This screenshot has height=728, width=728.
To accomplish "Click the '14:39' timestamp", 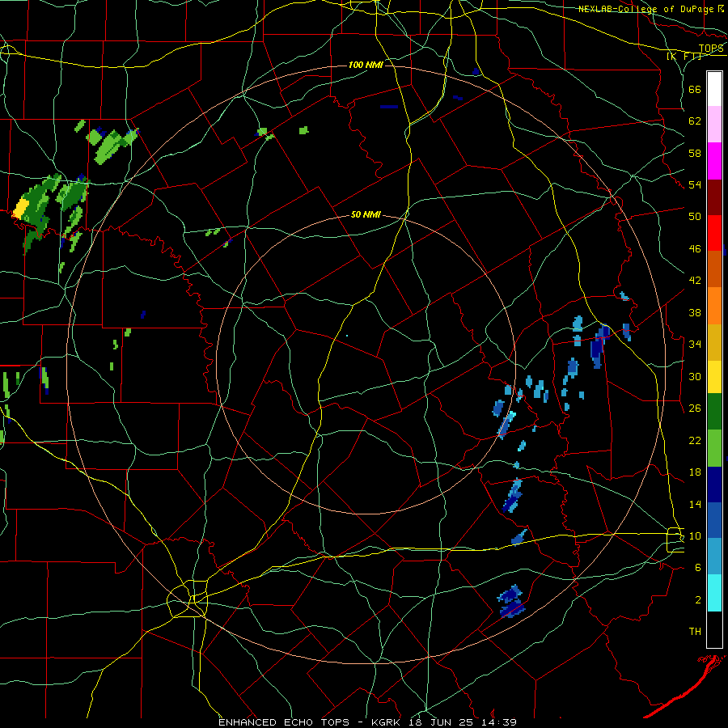I will [501, 722].
